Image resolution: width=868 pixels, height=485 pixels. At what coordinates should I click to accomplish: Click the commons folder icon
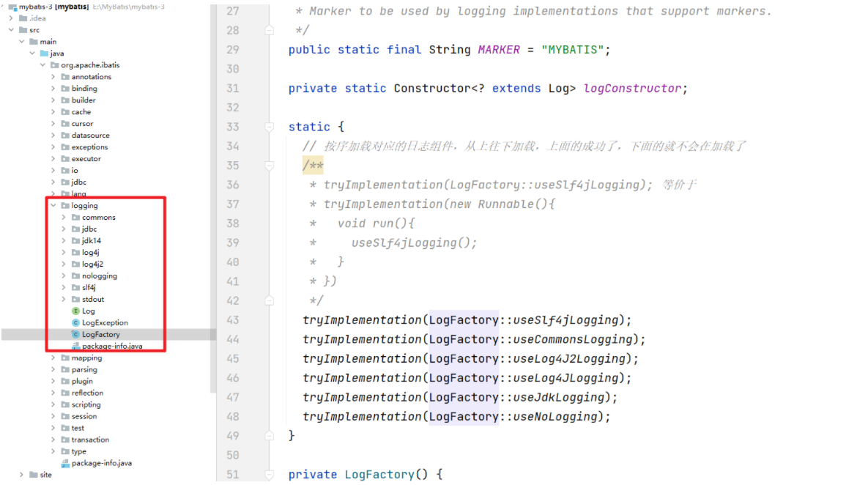coord(76,218)
